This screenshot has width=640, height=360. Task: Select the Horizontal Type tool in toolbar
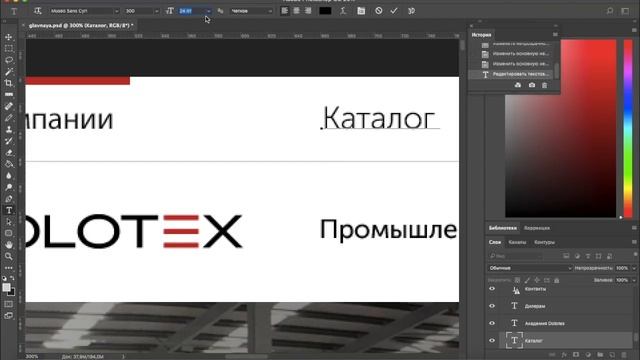click(x=9, y=210)
